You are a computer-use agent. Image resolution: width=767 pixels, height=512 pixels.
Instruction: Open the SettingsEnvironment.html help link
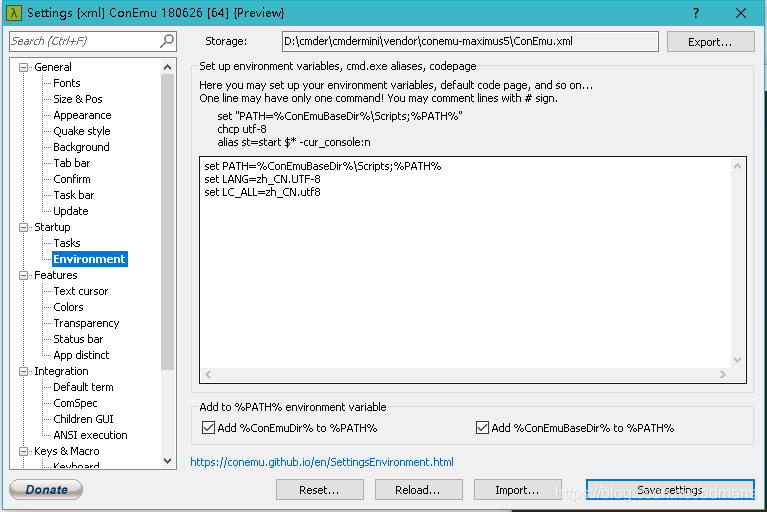[x=322, y=462]
